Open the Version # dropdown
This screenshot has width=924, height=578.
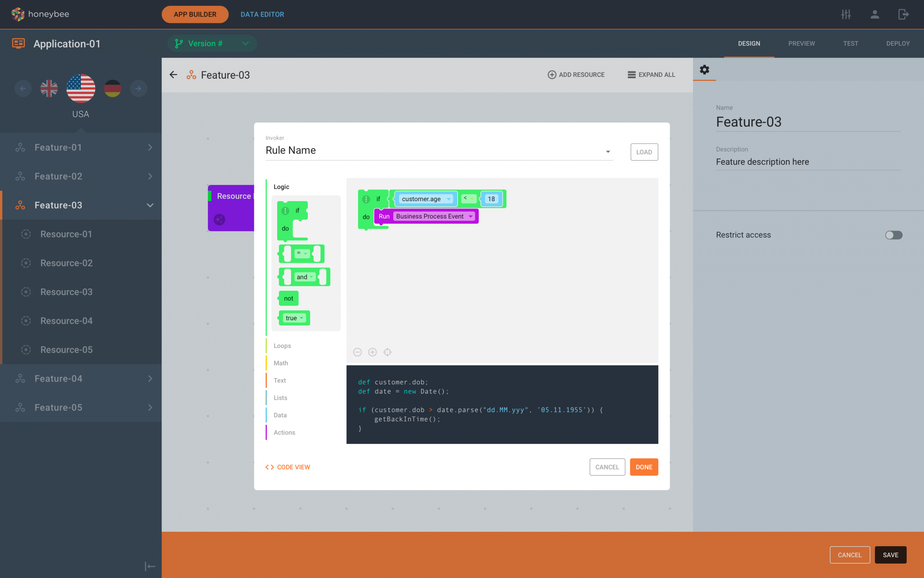[x=246, y=43]
